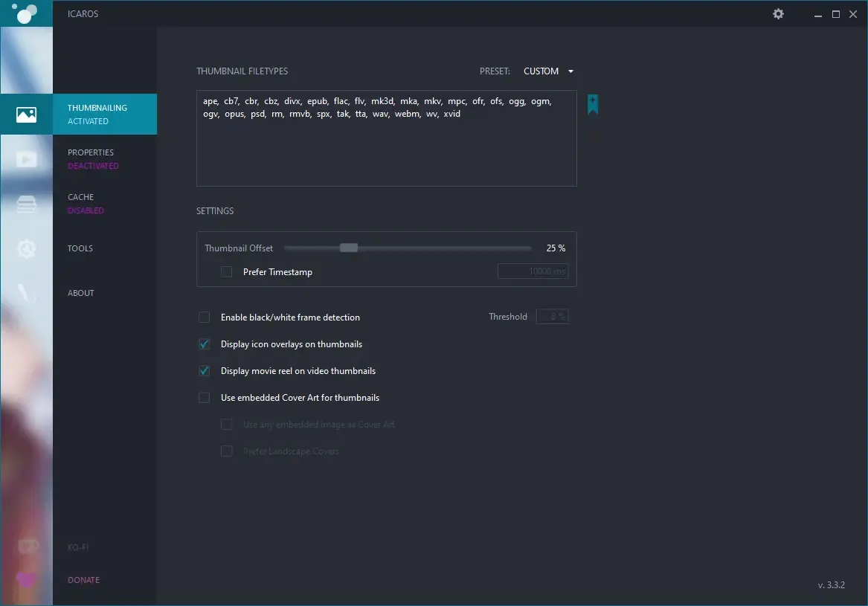Screen dimensions: 868x606
Task: Switch to the Properties tab
Action: tap(91, 152)
